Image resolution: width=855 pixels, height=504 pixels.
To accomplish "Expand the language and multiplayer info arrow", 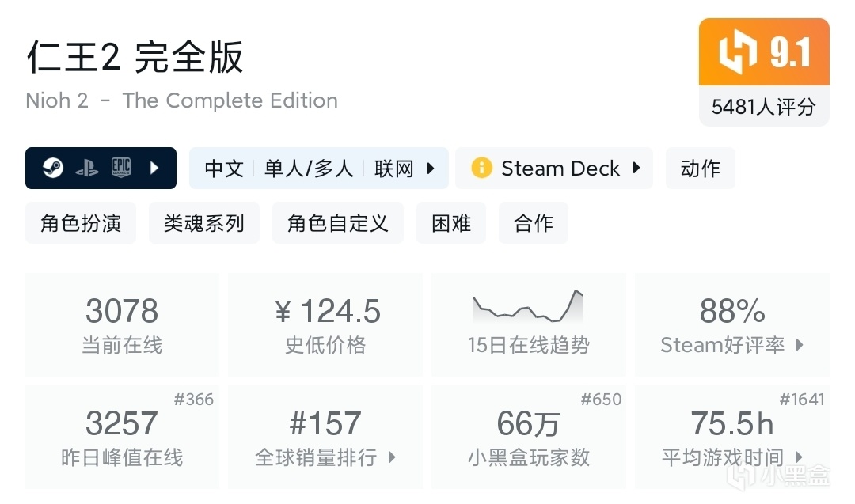I will click(x=431, y=168).
